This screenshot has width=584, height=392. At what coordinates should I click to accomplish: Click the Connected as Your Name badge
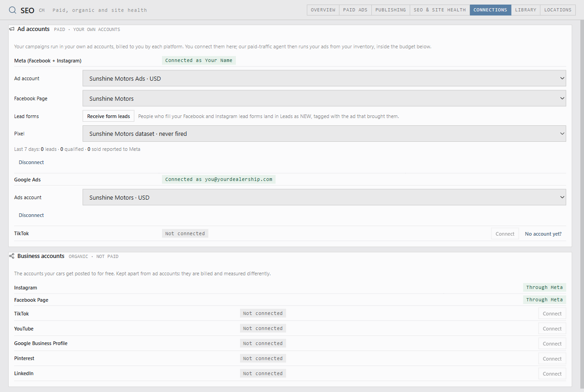[199, 60]
